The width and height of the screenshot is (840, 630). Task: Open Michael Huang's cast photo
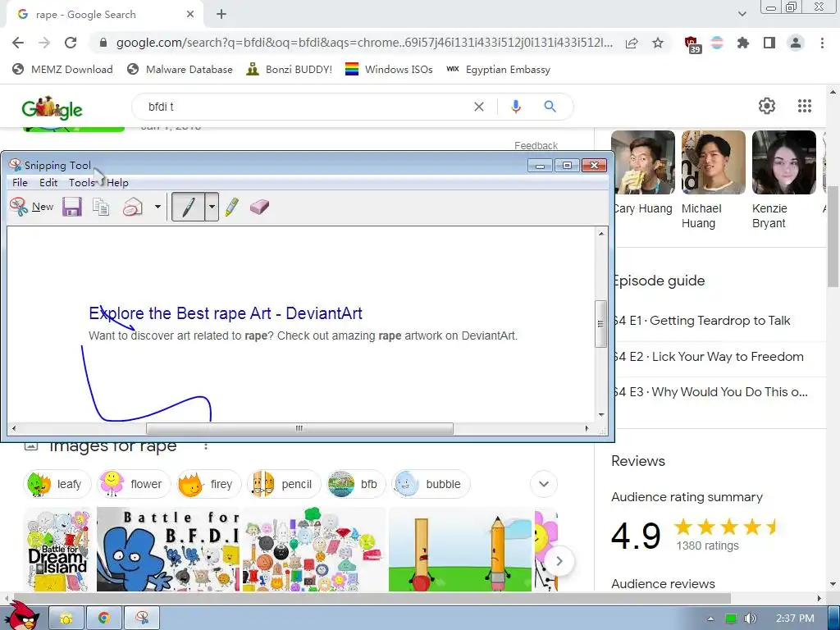coord(713,162)
